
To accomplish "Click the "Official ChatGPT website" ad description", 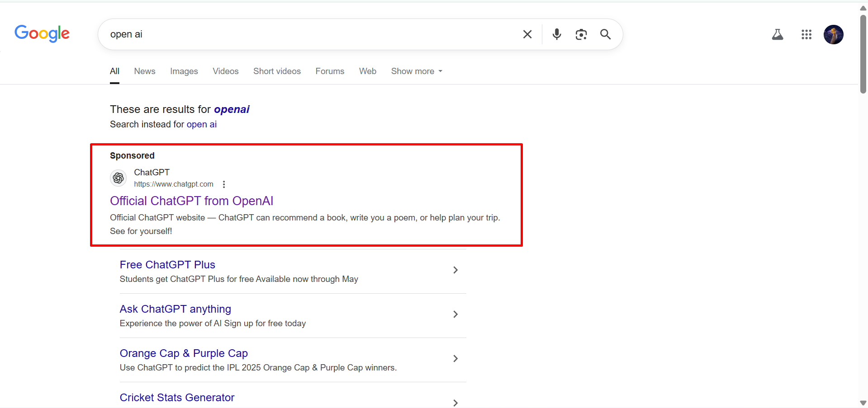I will coord(305,225).
